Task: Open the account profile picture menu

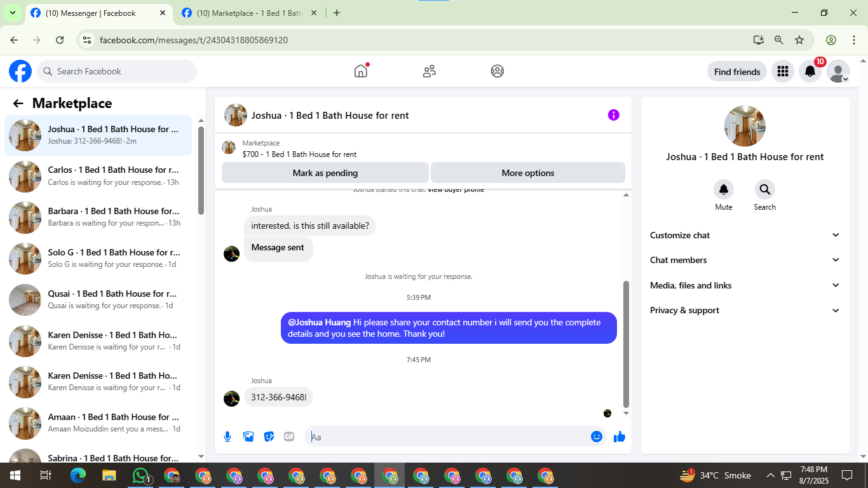Action: click(x=838, y=72)
